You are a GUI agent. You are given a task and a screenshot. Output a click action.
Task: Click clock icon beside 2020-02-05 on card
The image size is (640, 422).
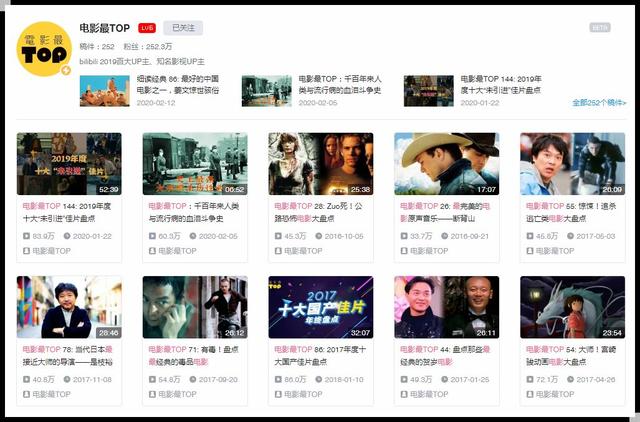point(193,236)
